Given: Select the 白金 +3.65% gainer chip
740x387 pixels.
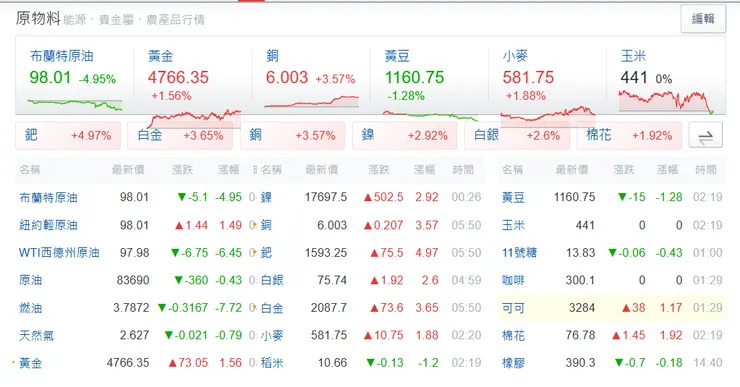Looking at the screenshot, I should click(180, 136).
